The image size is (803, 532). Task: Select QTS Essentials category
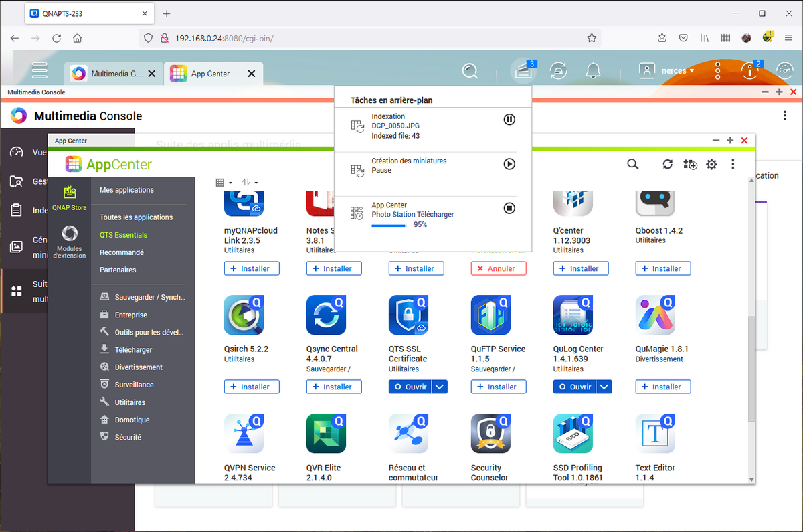point(123,235)
